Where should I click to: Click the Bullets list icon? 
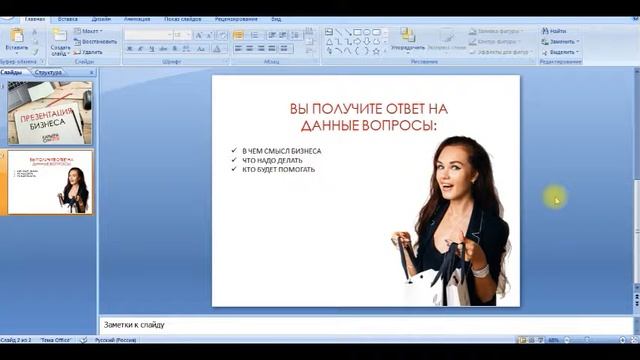(x=238, y=36)
